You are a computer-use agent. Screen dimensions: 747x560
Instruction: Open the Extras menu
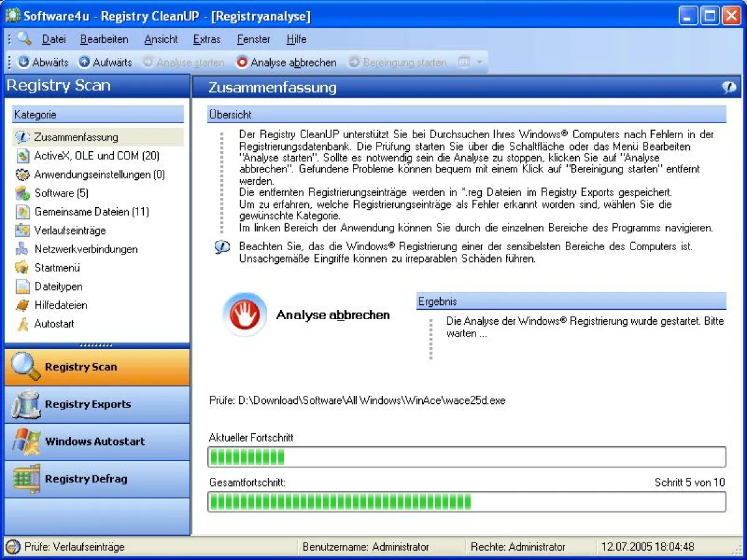(x=207, y=39)
